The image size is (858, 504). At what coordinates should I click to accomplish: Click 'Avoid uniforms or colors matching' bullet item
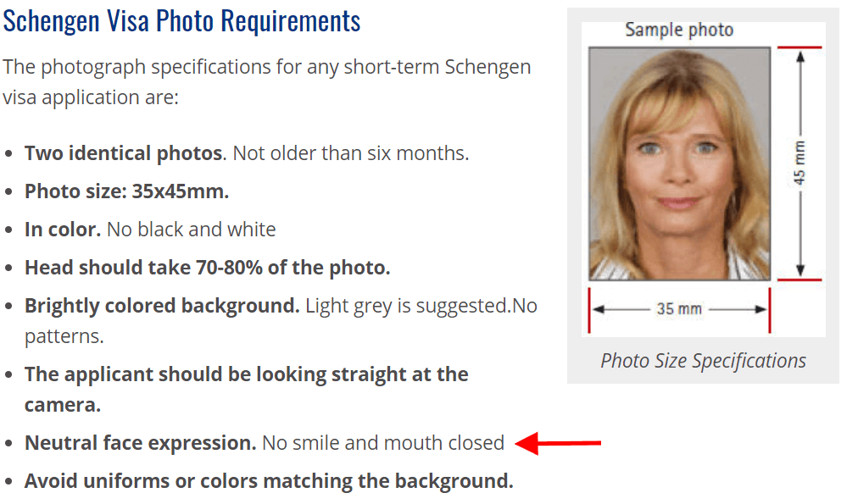pos(269,481)
